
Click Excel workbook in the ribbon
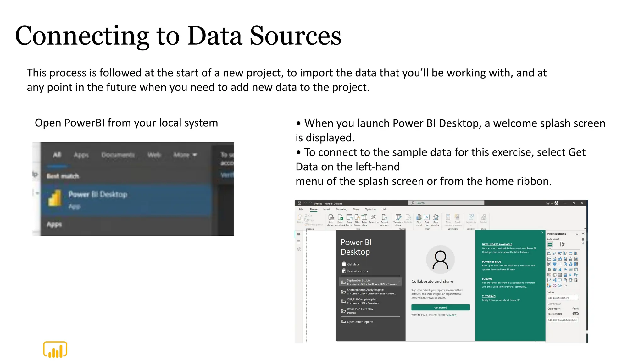point(340,220)
